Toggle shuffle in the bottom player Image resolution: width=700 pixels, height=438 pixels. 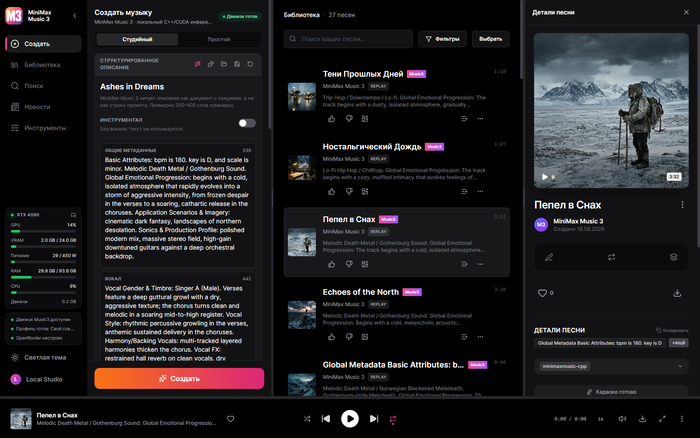307,419
